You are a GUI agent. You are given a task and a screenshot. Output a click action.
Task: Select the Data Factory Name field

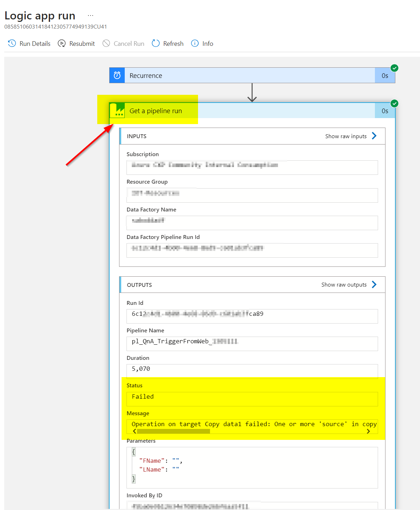[x=252, y=223]
